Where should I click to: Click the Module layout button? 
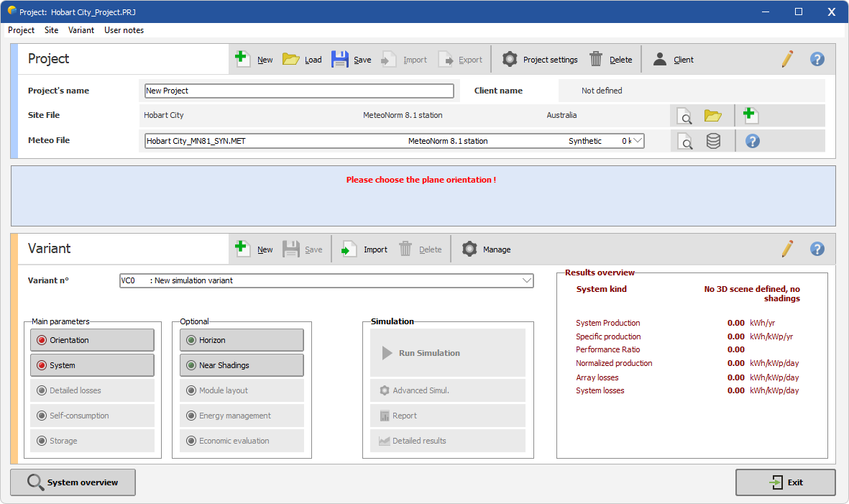(242, 390)
